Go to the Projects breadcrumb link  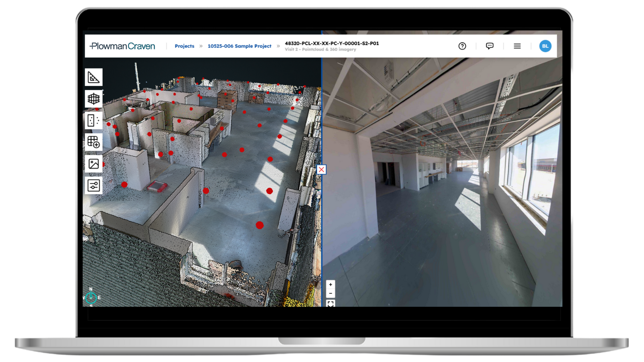click(184, 46)
